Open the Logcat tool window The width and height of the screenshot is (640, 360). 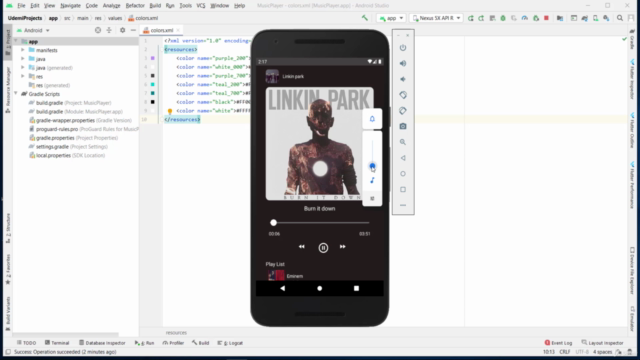tap(230, 343)
